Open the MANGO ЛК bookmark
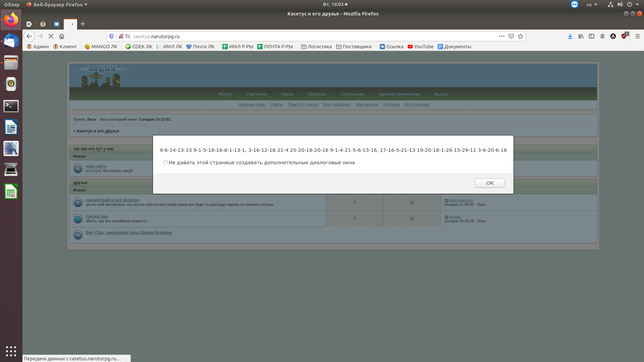This screenshot has width=644, height=362. [101, 47]
